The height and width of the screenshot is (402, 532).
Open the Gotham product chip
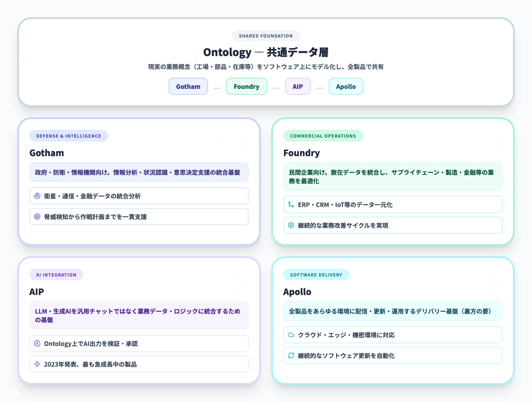pyautogui.click(x=188, y=86)
